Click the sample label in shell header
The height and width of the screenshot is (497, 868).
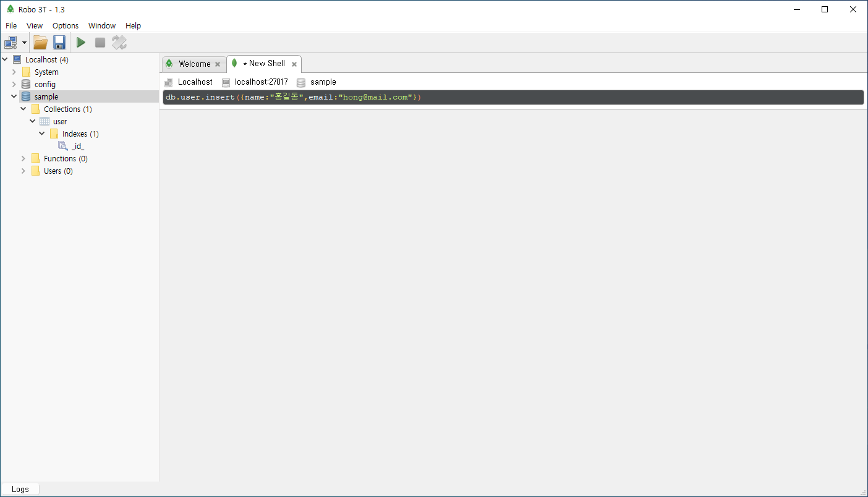coord(323,82)
